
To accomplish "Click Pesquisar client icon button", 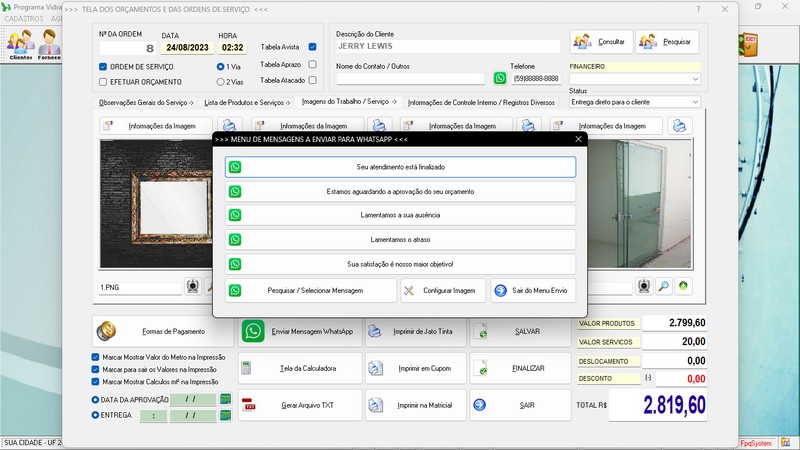I will [667, 41].
